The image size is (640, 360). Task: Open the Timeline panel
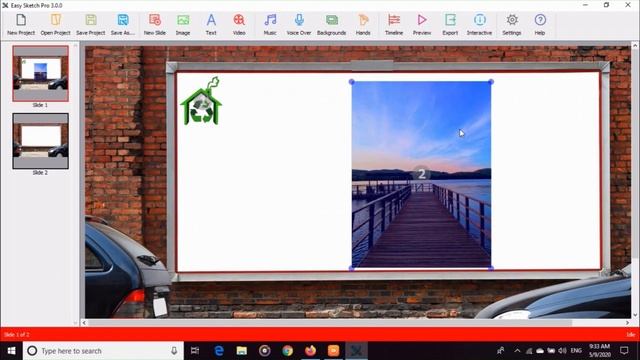tap(394, 24)
